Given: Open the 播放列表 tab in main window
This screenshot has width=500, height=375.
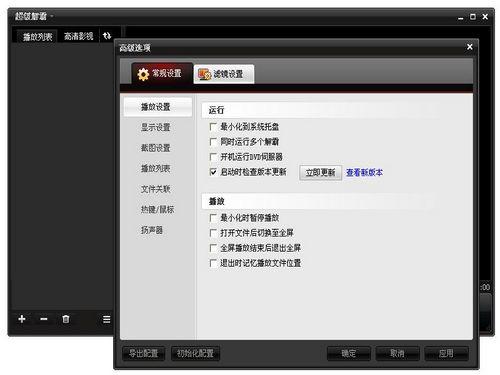Looking at the screenshot, I should coord(37,36).
